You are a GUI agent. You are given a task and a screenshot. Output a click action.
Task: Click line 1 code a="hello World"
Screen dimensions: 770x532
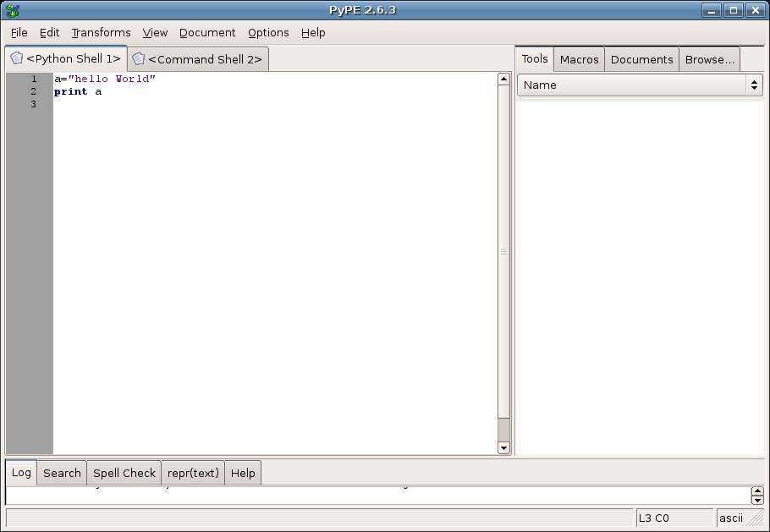click(105, 79)
